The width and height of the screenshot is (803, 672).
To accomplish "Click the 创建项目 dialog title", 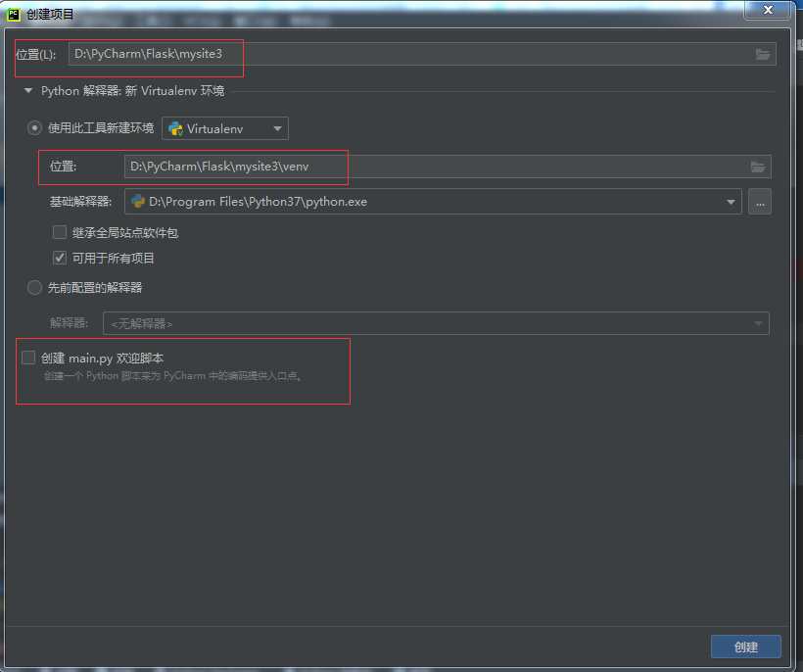I will pyautogui.click(x=50, y=14).
